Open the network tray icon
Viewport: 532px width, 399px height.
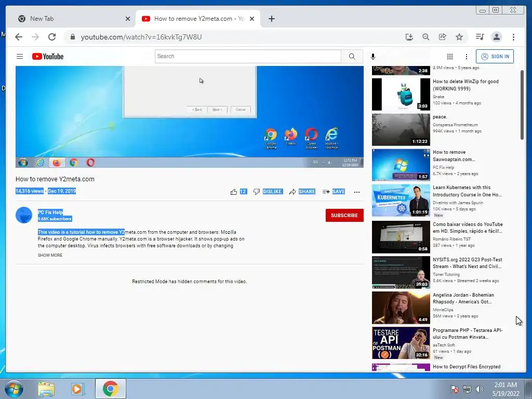(467, 389)
